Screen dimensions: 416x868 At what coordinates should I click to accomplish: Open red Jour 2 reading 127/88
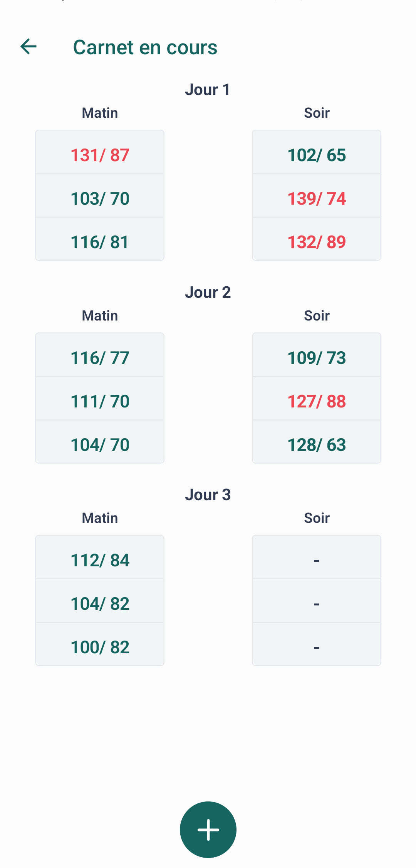point(317,399)
